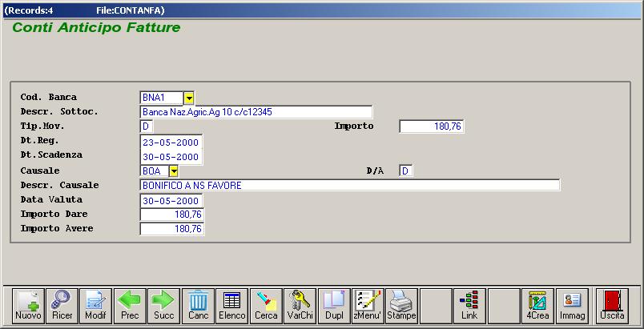Click the Cerca find icon
Image resolution: width=644 pixels, height=329 pixels.
266,305
